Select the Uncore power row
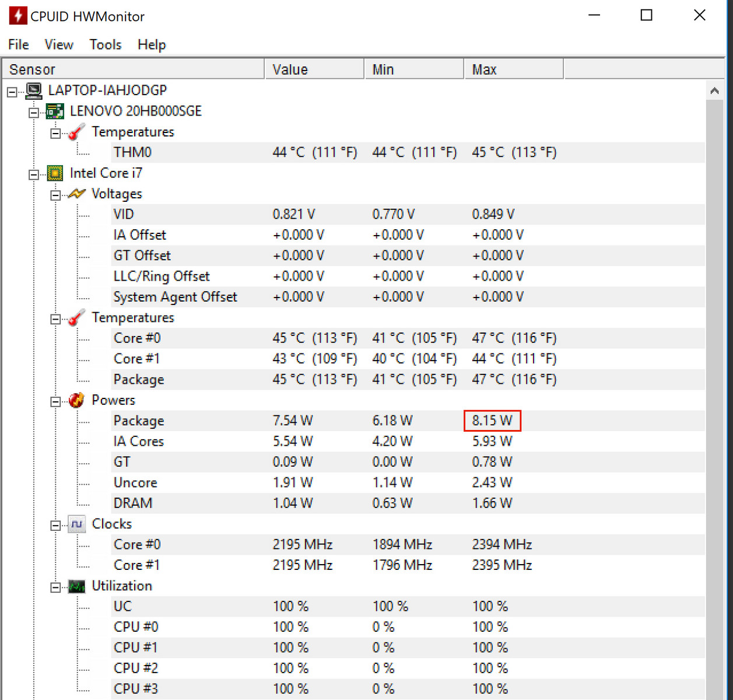 (x=408, y=482)
